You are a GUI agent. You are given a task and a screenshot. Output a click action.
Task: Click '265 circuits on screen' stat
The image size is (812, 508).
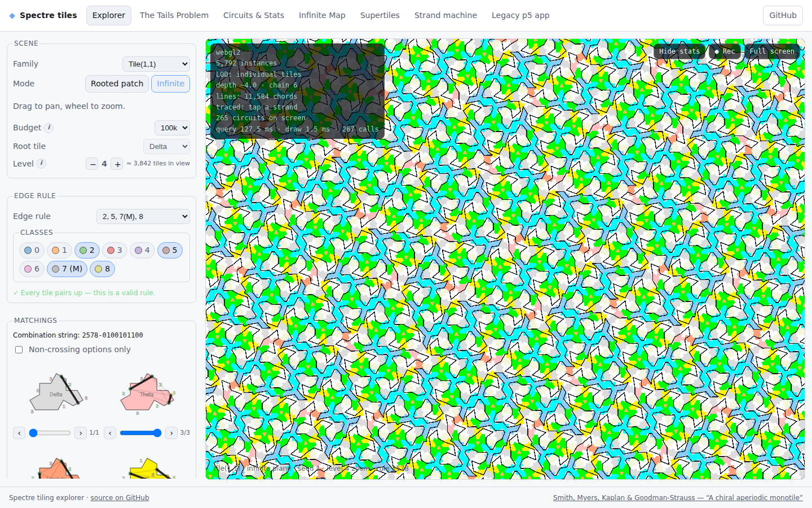[x=261, y=118]
